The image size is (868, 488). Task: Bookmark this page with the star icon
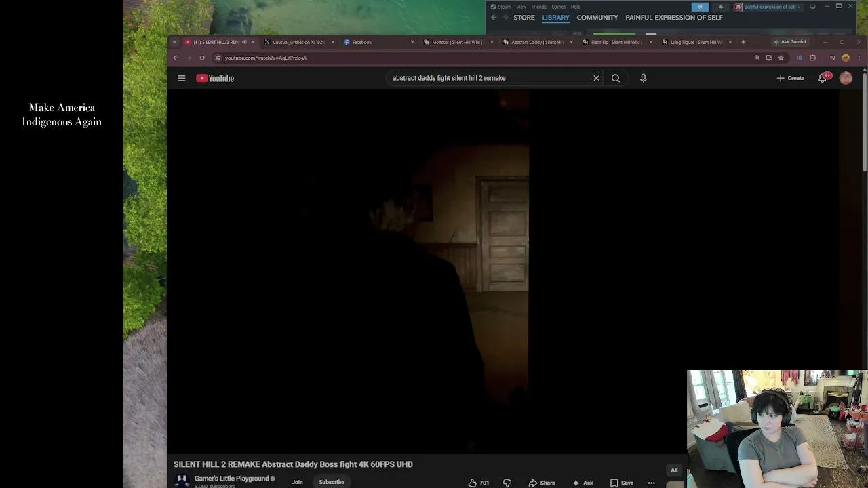point(781,58)
